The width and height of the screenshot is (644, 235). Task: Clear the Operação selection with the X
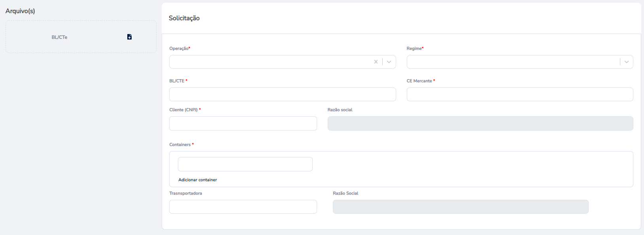[x=376, y=62]
